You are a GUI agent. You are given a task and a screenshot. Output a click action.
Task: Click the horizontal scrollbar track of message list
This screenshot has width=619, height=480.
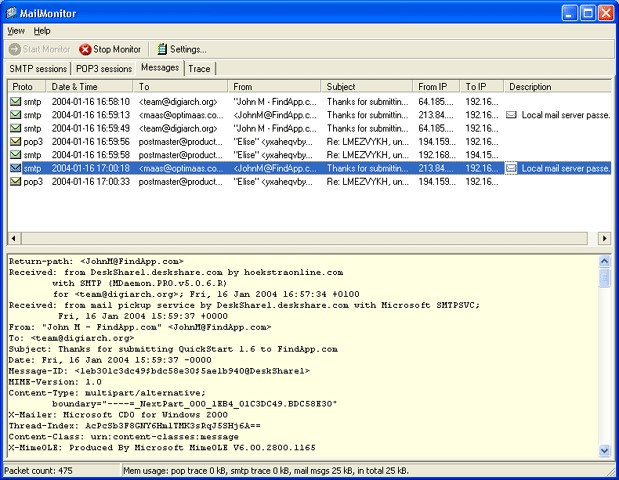pos(304,238)
